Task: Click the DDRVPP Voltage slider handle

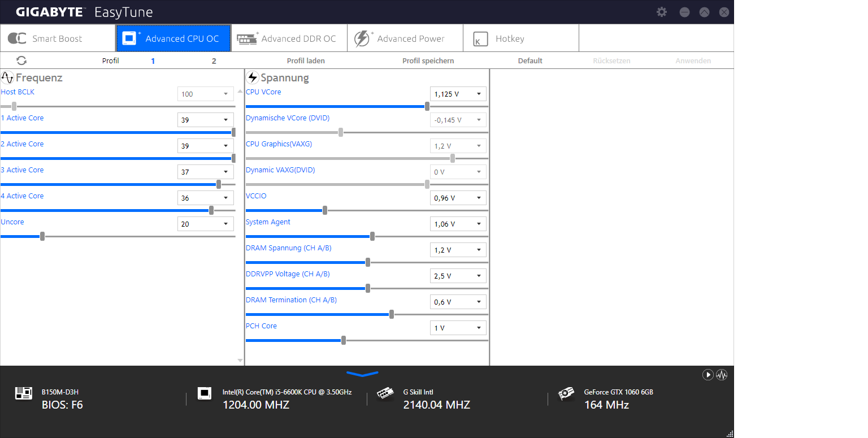Action: tap(368, 288)
